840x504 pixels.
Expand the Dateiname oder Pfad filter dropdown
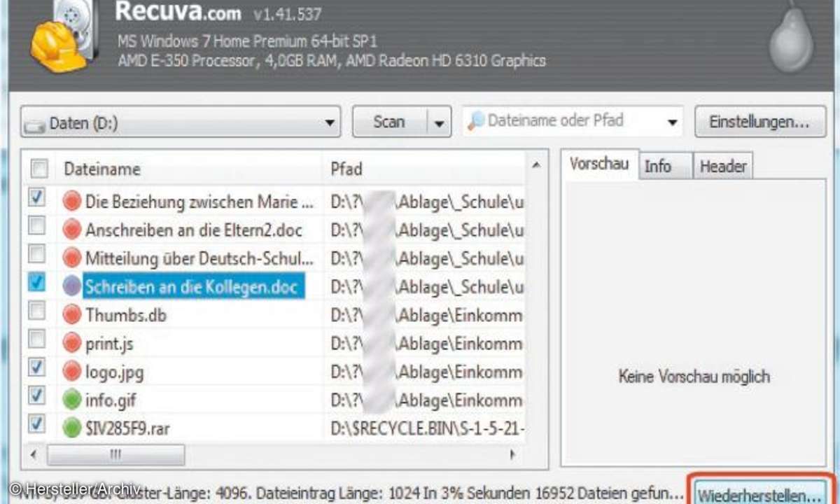[x=673, y=123]
